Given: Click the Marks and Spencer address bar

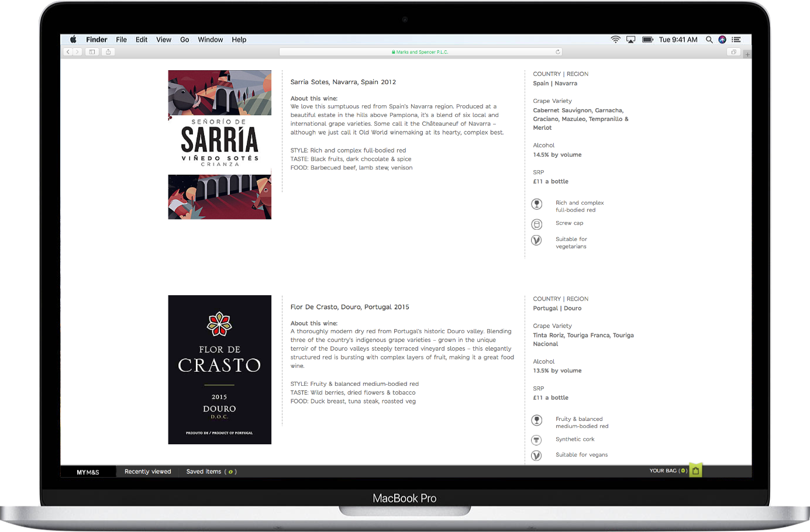Looking at the screenshot, I should tap(421, 52).
